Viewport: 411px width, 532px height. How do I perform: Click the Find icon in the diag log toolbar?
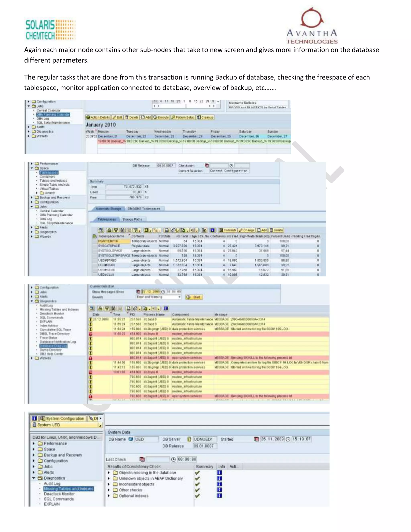pyautogui.click(x=113, y=308)
